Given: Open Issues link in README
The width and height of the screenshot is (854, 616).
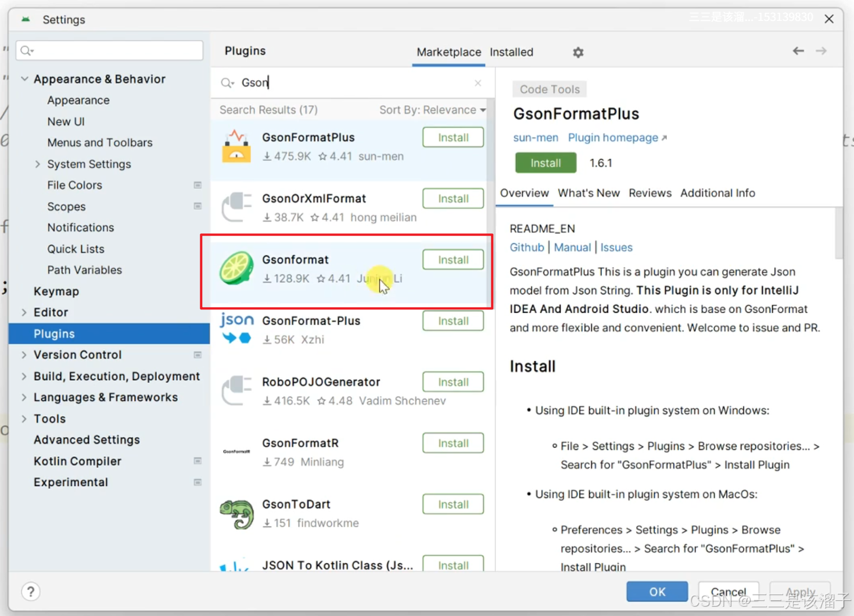Looking at the screenshot, I should click(x=616, y=247).
